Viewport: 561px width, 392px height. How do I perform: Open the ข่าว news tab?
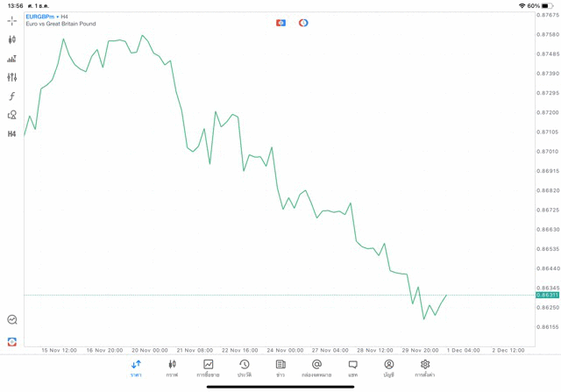tap(280, 368)
